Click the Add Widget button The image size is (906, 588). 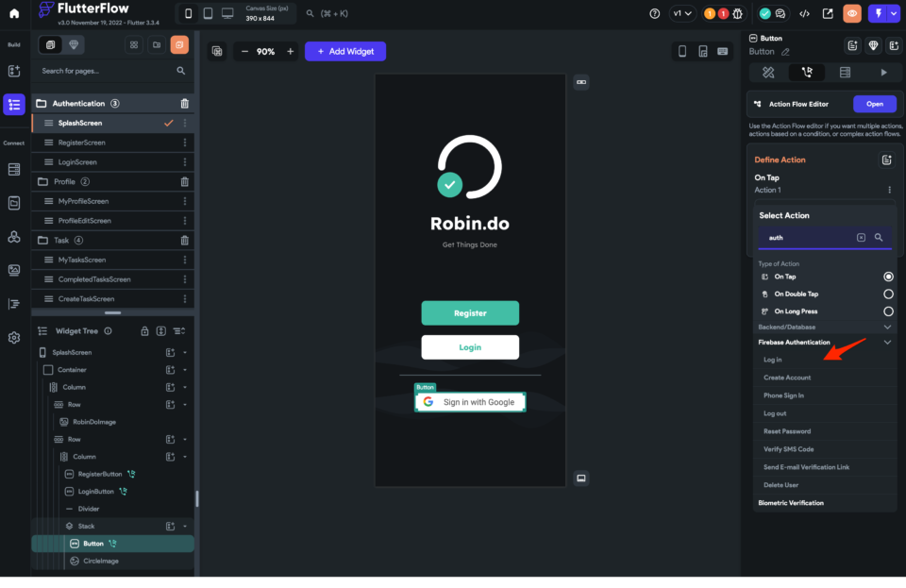[345, 51]
